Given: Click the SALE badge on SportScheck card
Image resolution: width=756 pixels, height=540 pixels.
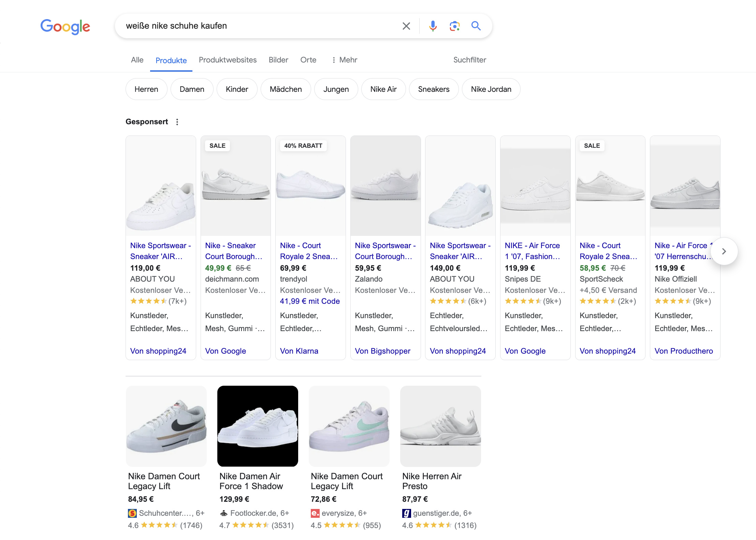Looking at the screenshot, I should click(x=592, y=146).
